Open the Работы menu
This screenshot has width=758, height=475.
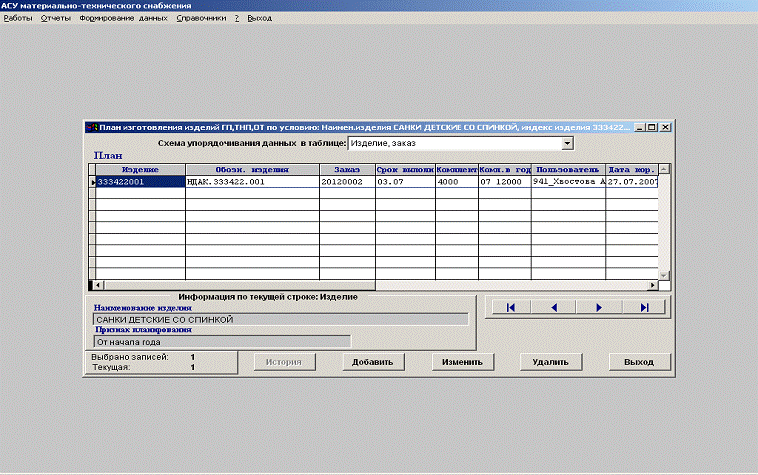[x=18, y=19]
